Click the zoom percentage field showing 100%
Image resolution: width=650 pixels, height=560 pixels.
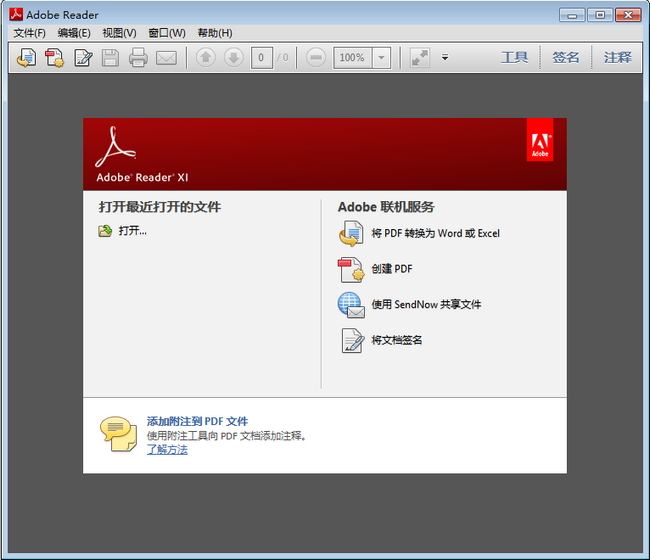pyautogui.click(x=352, y=58)
